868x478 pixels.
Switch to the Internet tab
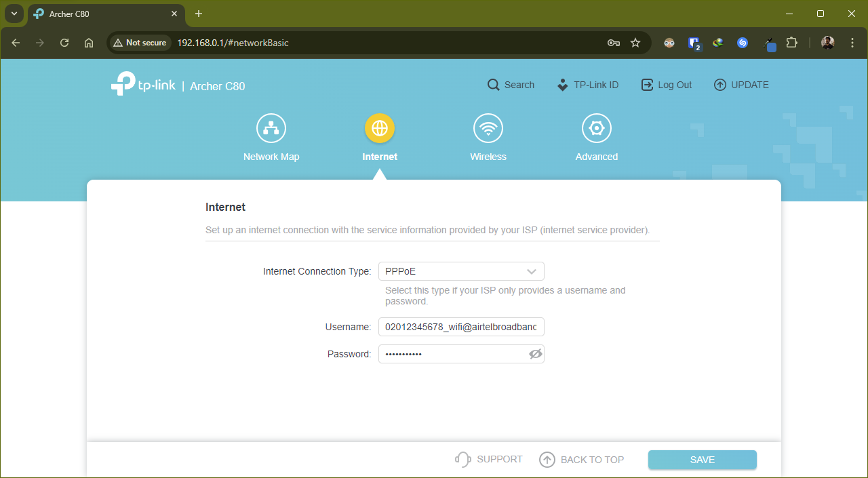click(x=379, y=136)
